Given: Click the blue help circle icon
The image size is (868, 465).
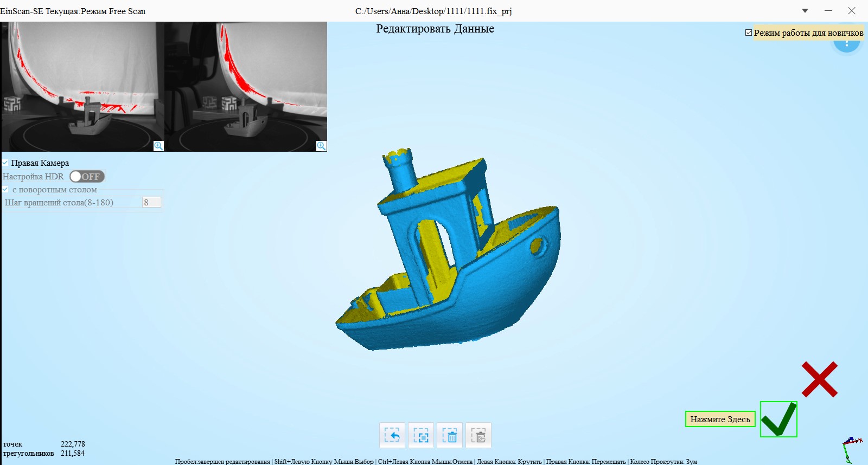Looking at the screenshot, I should [847, 44].
